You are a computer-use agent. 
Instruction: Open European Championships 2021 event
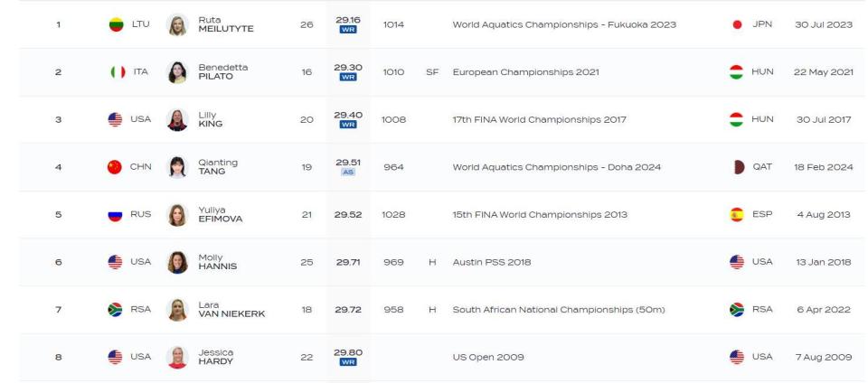[x=527, y=71]
